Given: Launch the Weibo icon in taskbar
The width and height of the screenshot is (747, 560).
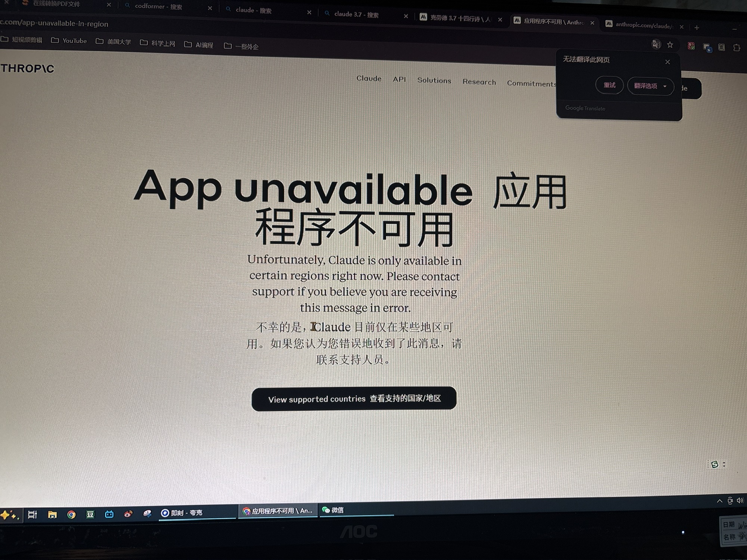Looking at the screenshot, I should tap(128, 514).
